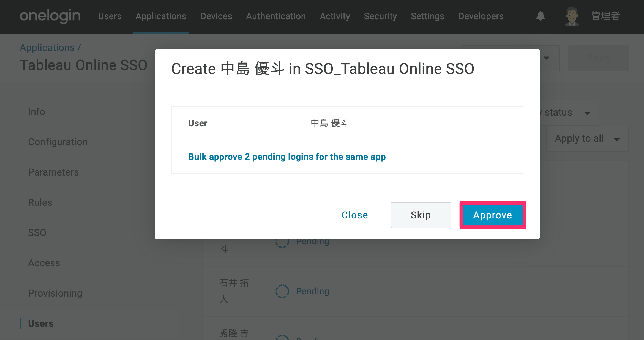Open the Security menu
644x340 pixels.
(380, 16)
